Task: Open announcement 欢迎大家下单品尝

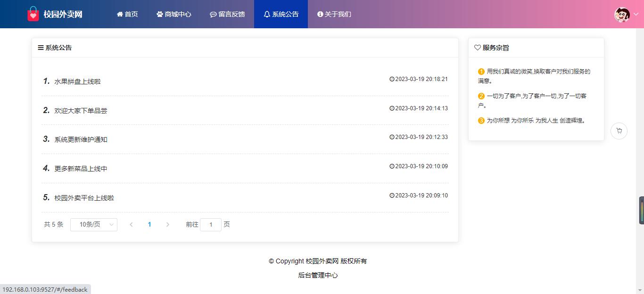Action: [x=81, y=111]
